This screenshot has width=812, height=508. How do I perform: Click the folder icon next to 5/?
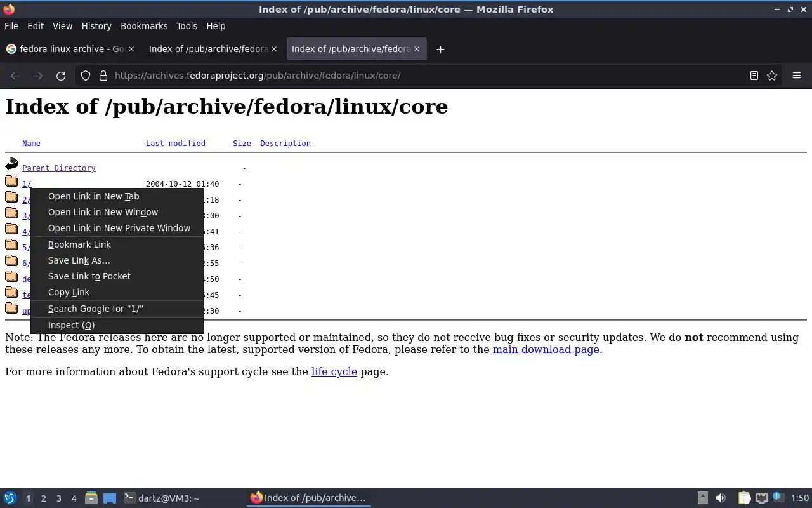pos(11,245)
